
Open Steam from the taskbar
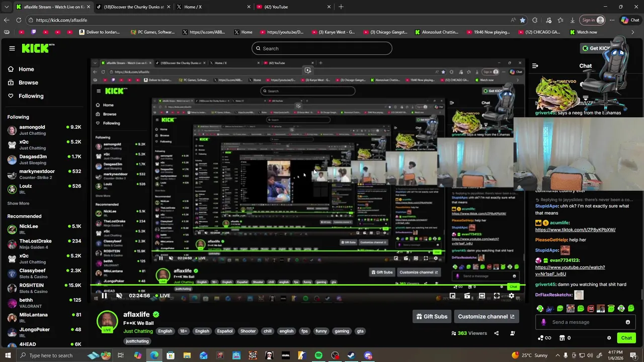click(352, 355)
